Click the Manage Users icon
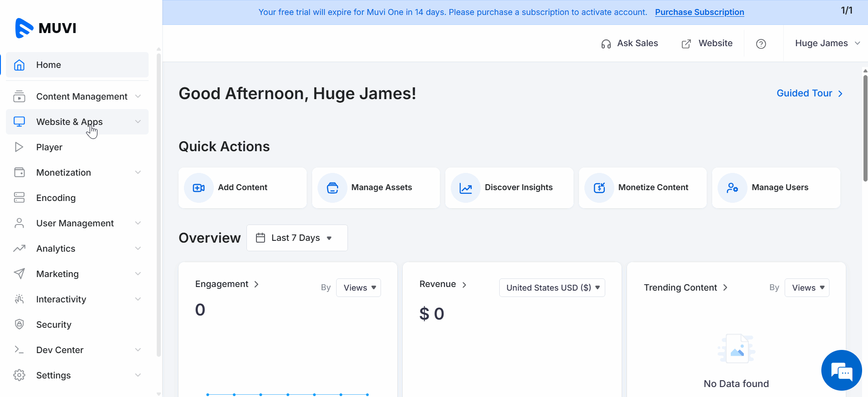 coord(732,188)
